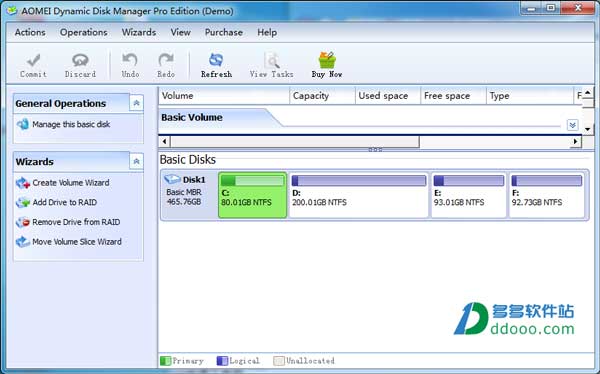Click E: partition usage bar
Image resolution: width=600 pixels, height=374 pixels.
click(469, 181)
